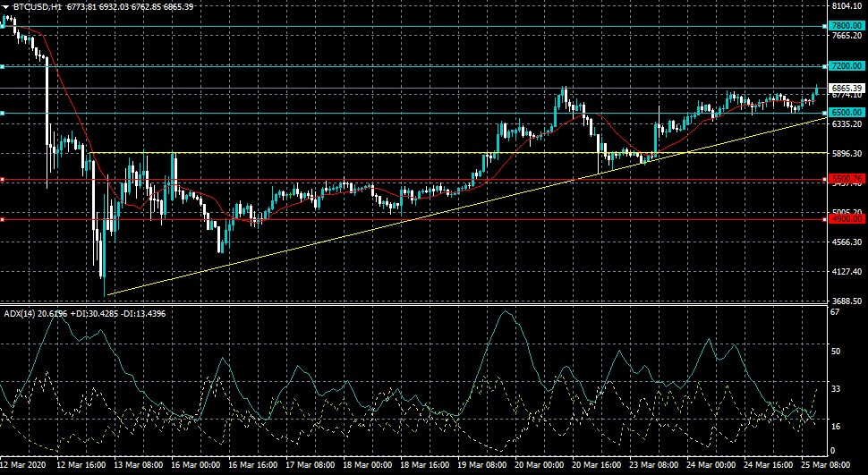Click the left handle of the 7200 line

[x=2, y=66]
